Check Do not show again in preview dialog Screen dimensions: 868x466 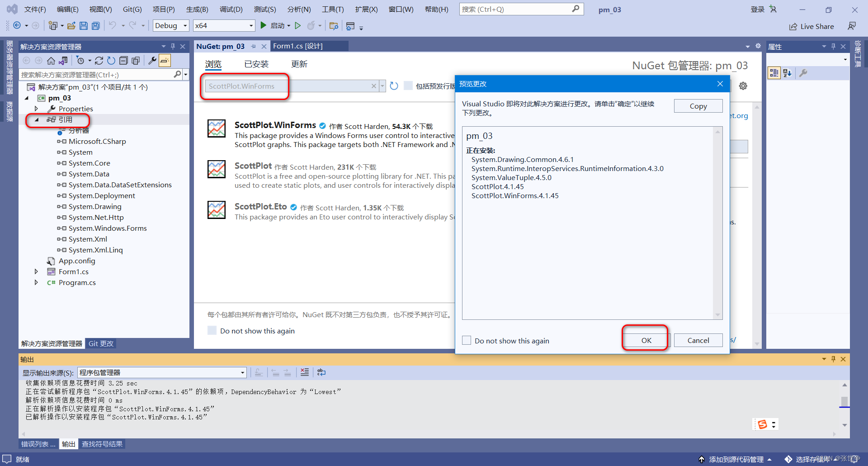point(467,341)
